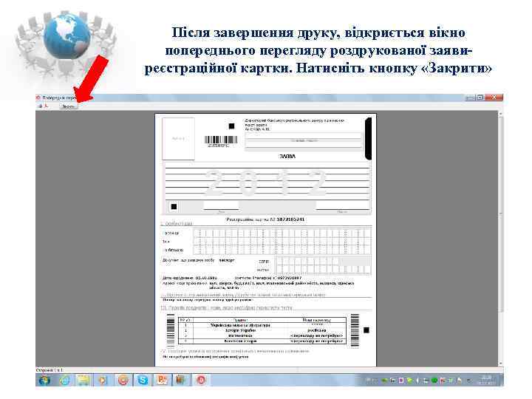Viewport: 532px width, 399px height.
Task: Click the «Сторінка 1 з 1» status bar text
Action: point(50,370)
